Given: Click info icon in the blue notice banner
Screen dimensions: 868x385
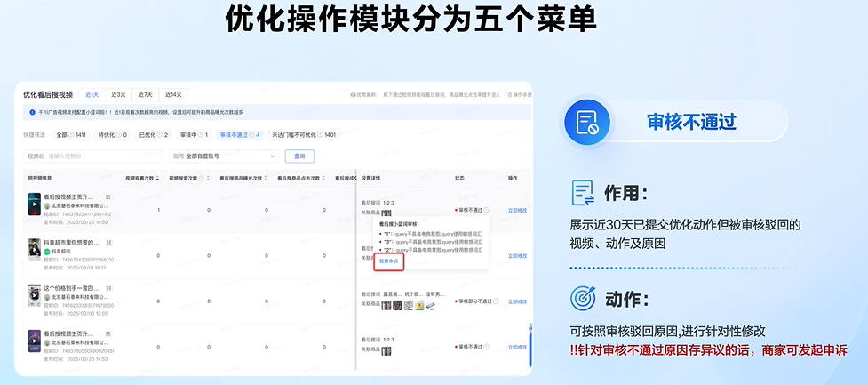Looking at the screenshot, I should [x=33, y=113].
